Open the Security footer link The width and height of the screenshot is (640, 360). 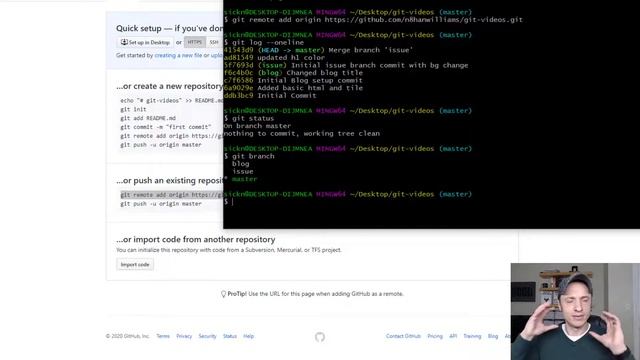[x=207, y=336]
